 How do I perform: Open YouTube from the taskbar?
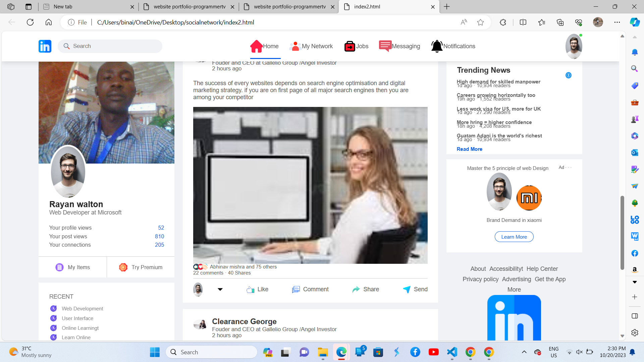coord(433,352)
